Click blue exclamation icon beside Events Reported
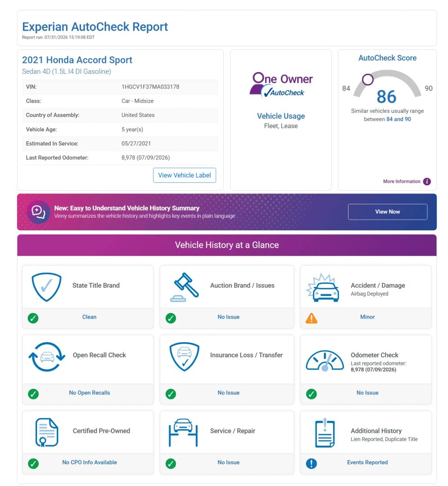Screen dimensions: 448x486 tap(312, 463)
